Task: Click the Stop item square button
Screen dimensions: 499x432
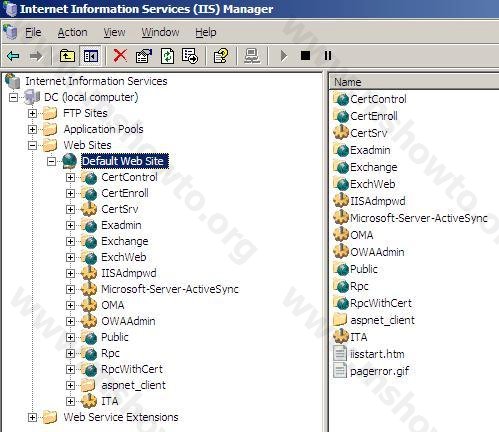Action: (305, 55)
